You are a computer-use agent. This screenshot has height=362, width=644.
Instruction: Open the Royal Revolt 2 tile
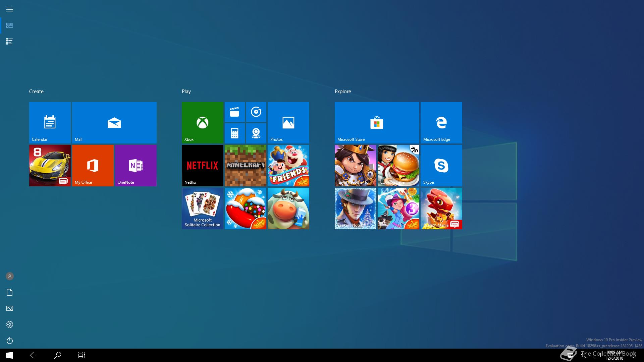[x=356, y=166]
